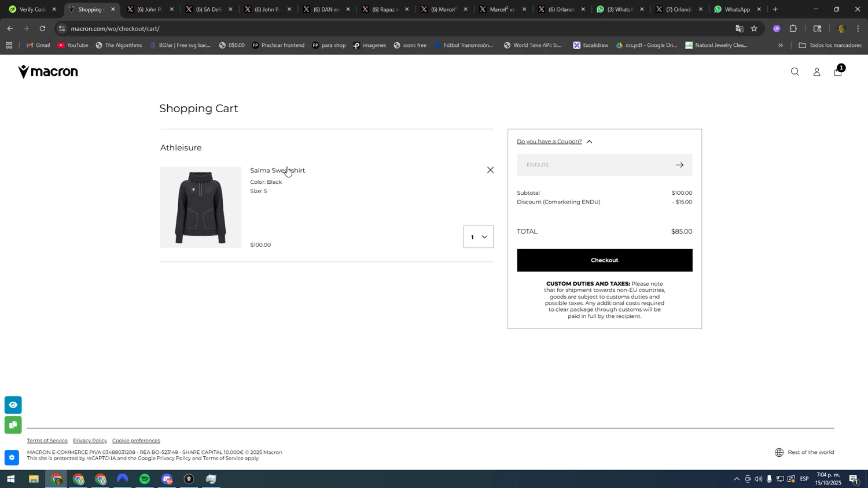The image size is (868, 488).
Task: Switch to WhatsApp last tab
Action: click(738, 9)
